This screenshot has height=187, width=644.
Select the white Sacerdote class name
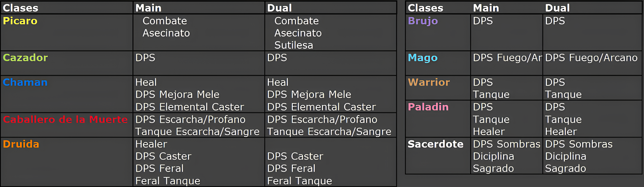pyautogui.click(x=435, y=144)
